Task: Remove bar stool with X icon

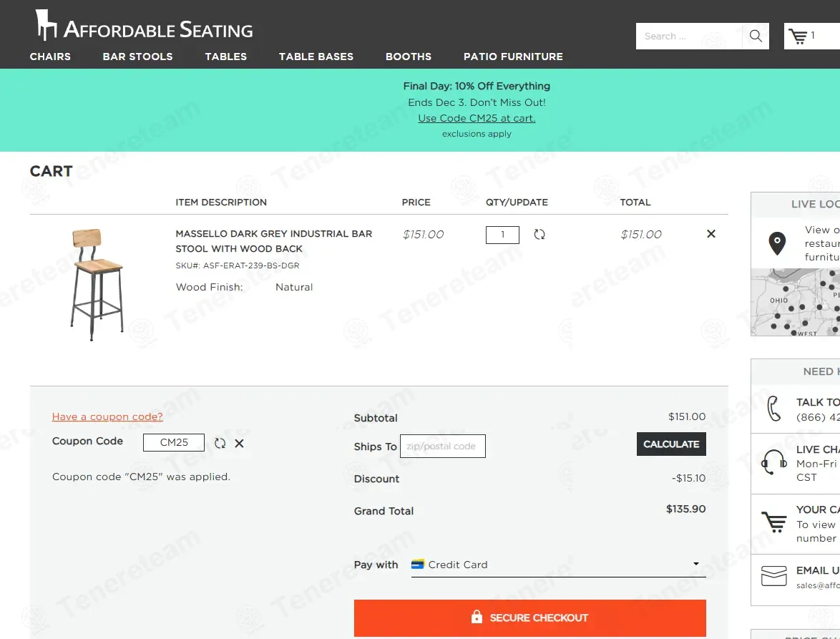Action: pos(711,233)
